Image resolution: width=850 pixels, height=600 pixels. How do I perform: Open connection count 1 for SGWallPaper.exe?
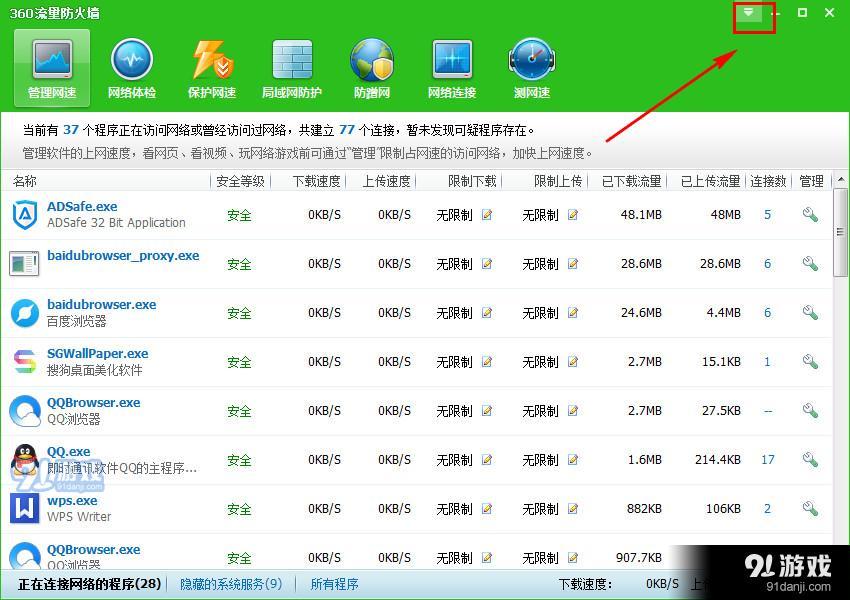768,362
